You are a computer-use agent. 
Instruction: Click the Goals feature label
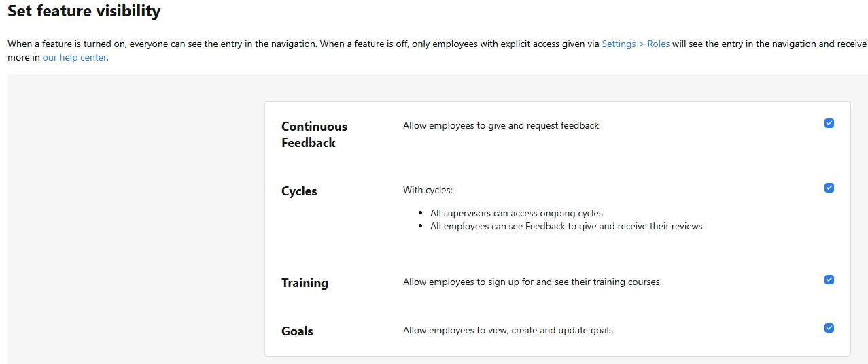pyautogui.click(x=297, y=331)
